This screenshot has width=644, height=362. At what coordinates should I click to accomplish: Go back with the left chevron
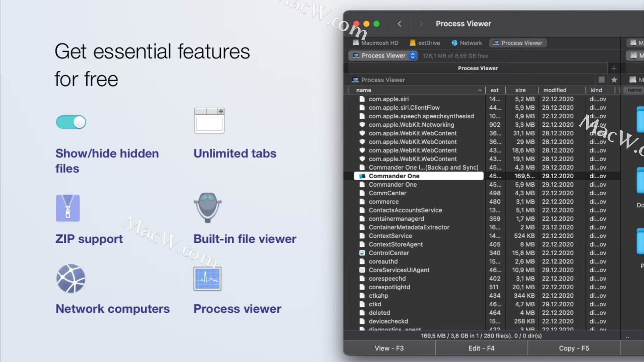click(399, 24)
